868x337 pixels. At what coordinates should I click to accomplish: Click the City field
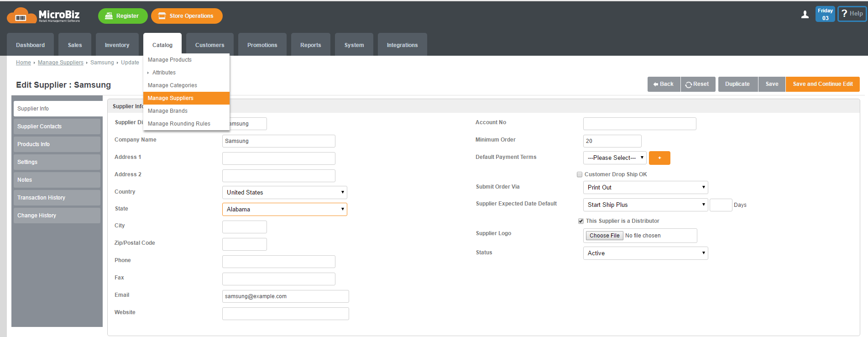coord(245,227)
